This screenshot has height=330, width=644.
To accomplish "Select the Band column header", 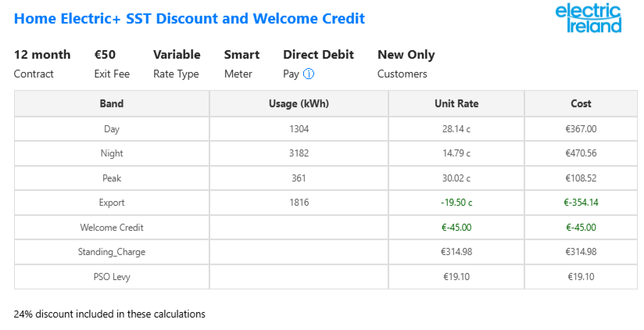I will (x=112, y=103).
